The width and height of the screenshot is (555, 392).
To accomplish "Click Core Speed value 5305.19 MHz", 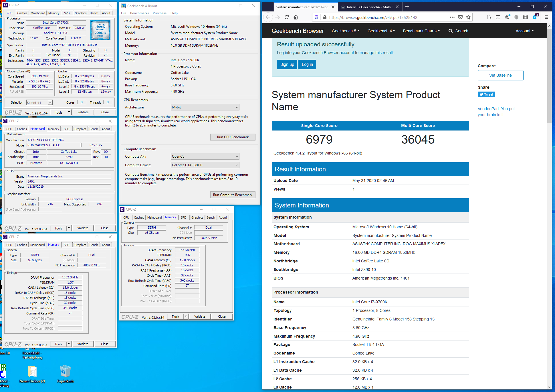I will pos(39,76).
